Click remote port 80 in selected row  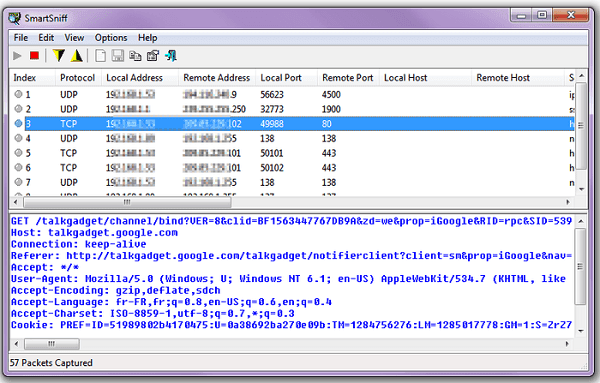pyautogui.click(x=327, y=124)
